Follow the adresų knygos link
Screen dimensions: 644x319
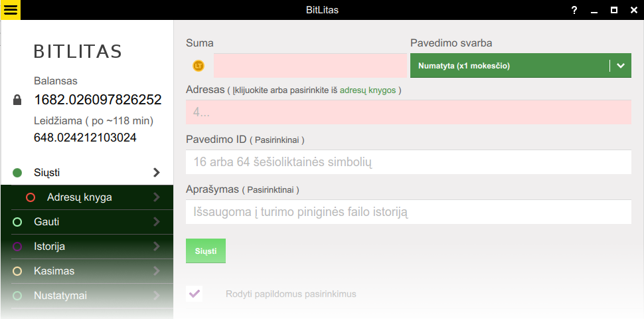pyautogui.click(x=368, y=90)
